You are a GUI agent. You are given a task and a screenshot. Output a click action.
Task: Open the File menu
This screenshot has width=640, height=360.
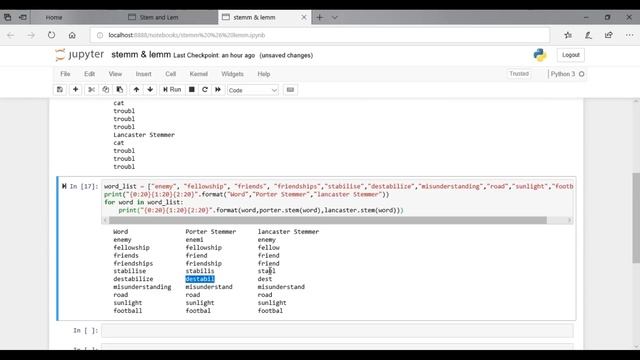click(65, 74)
